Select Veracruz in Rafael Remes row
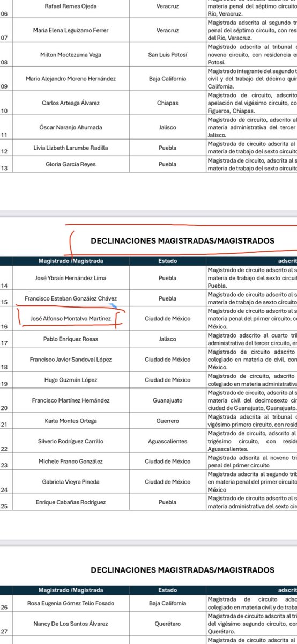 [x=169, y=7]
